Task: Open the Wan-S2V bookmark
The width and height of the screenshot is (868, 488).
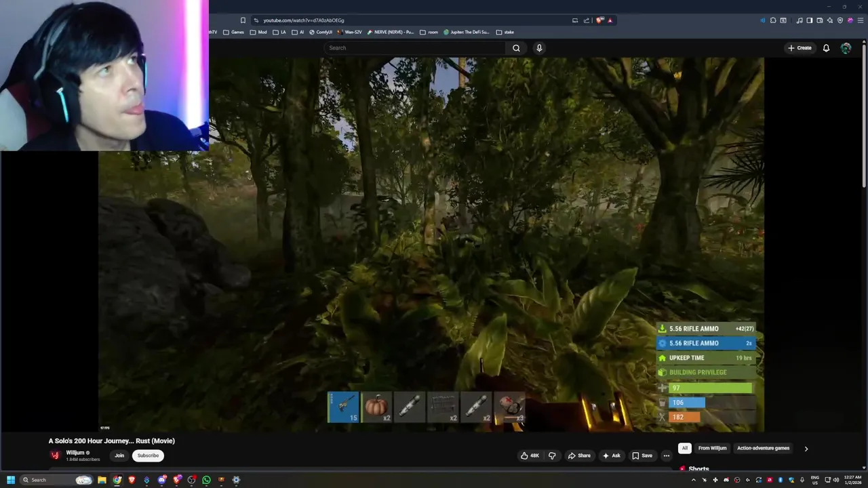Action: click(349, 32)
